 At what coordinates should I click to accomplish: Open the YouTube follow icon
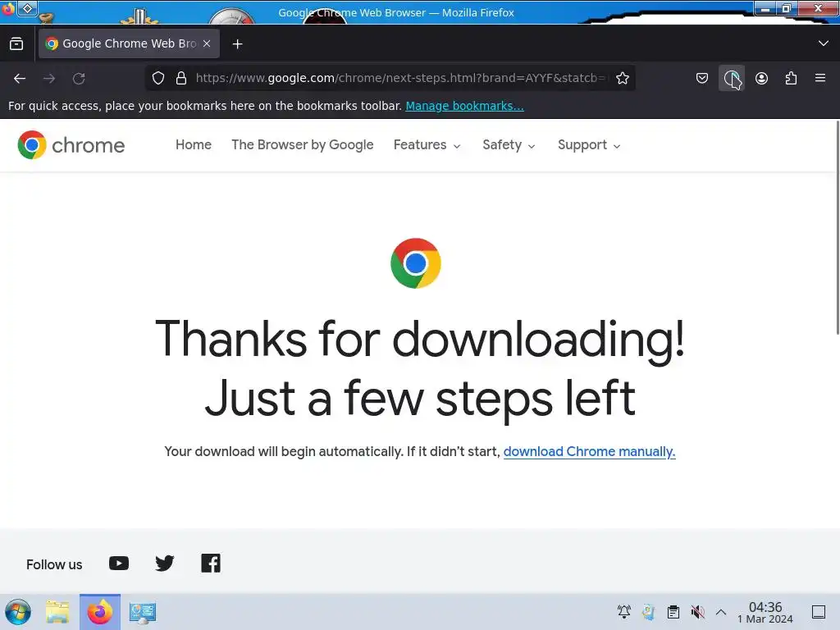(119, 563)
